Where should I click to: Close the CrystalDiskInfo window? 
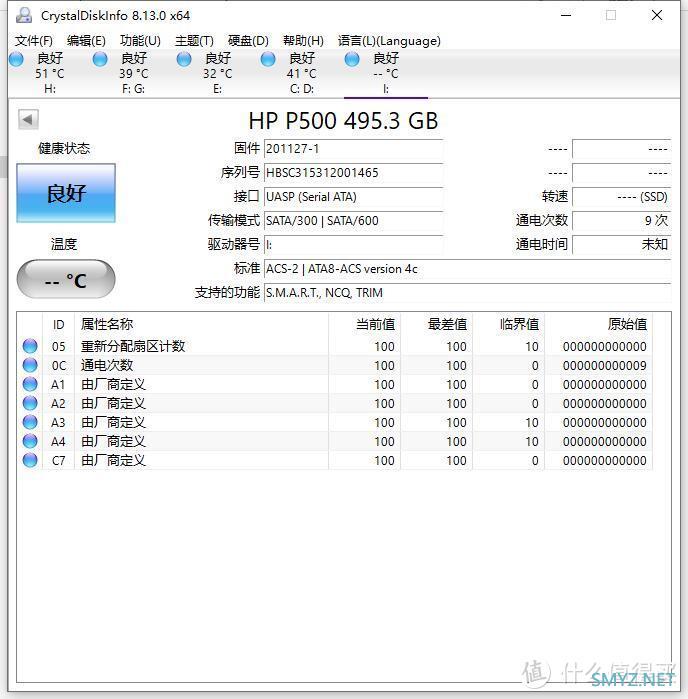click(x=657, y=16)
